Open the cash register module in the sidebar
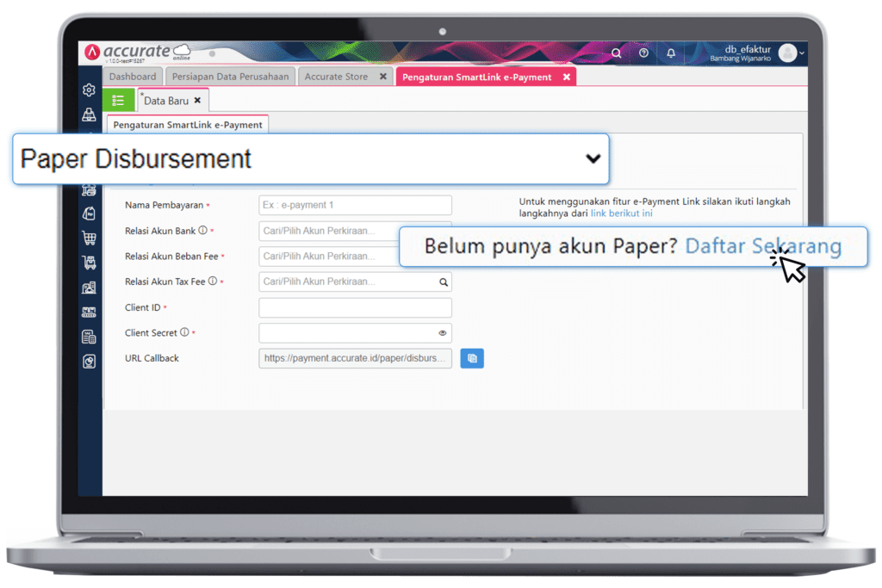Viewport: 882px width, 588px height. coord(89,115)
